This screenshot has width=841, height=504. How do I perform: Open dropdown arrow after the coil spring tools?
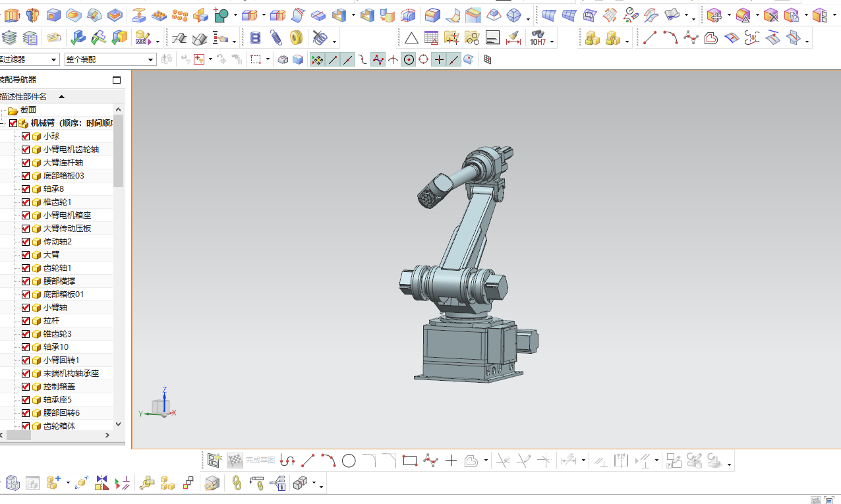(335, 42)
